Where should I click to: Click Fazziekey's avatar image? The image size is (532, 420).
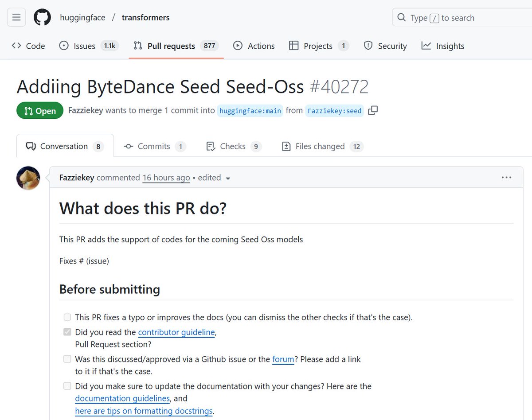coord(28,178)
